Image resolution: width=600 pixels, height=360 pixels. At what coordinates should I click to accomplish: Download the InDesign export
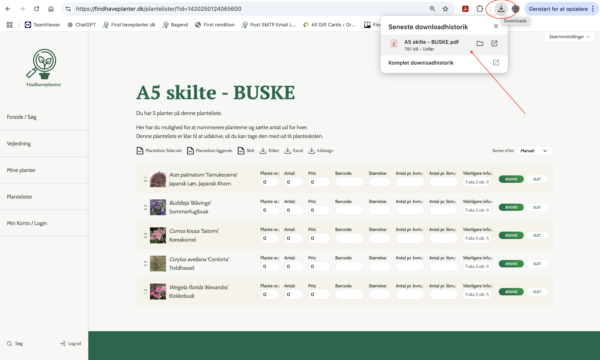click(x=321, y=151)
